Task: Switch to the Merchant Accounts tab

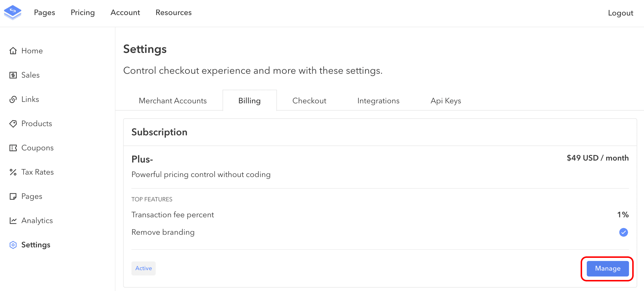Action: [x=173, y=100]
